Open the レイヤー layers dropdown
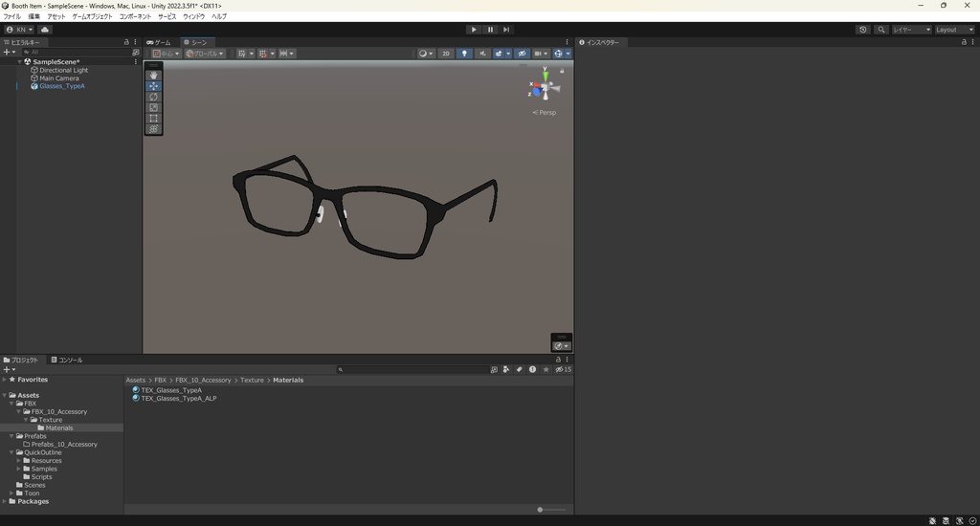 pos(911,30)
